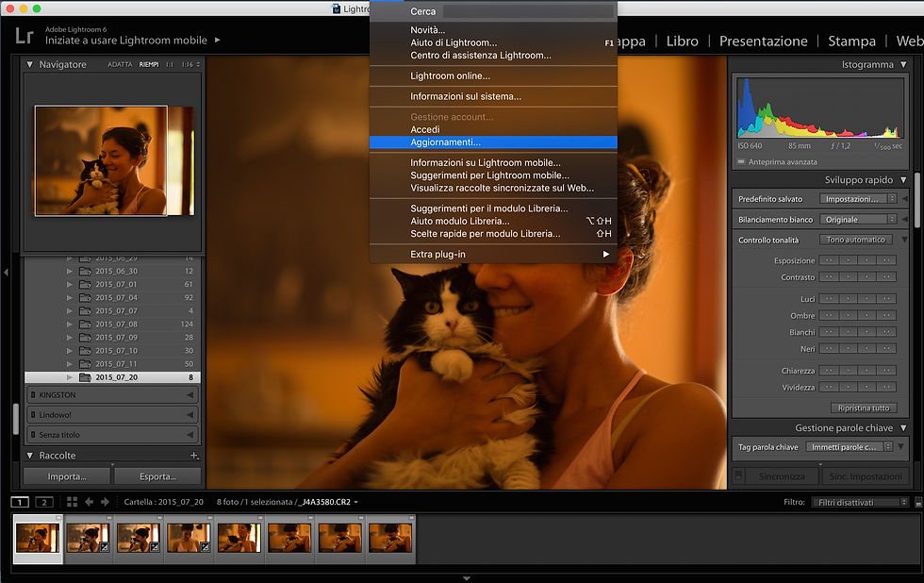
Task: Add a collection with the plus icon
Action: click(194, 455)
